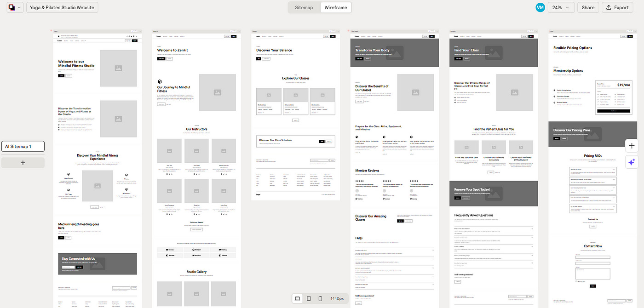Click the plus icon on the right edge
Image resolution: width=644 pixels, height=308 pixels.
pyautogui.click(x=632, y=146)
